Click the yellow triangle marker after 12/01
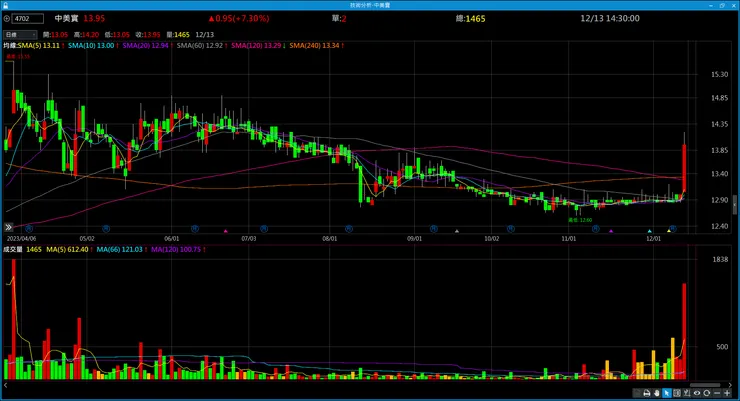The image size is (740, 401). [x=669, y=231]
